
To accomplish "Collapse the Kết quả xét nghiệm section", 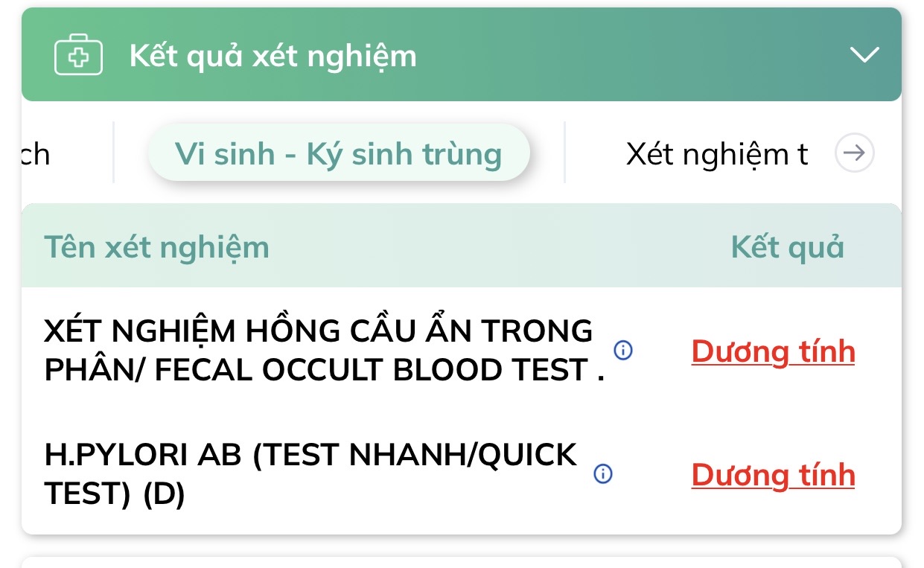I will [864, 55].
